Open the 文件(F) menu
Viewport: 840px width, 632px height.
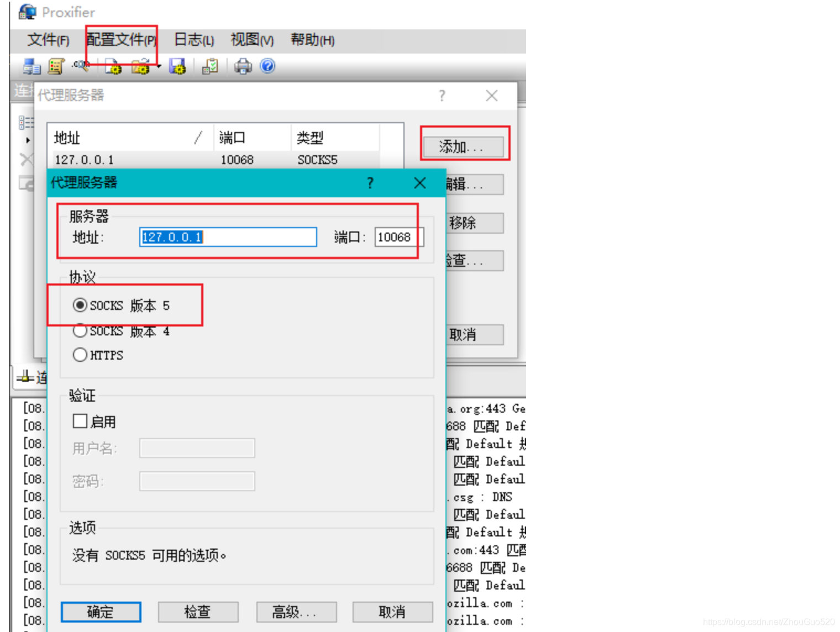(49, 40)
